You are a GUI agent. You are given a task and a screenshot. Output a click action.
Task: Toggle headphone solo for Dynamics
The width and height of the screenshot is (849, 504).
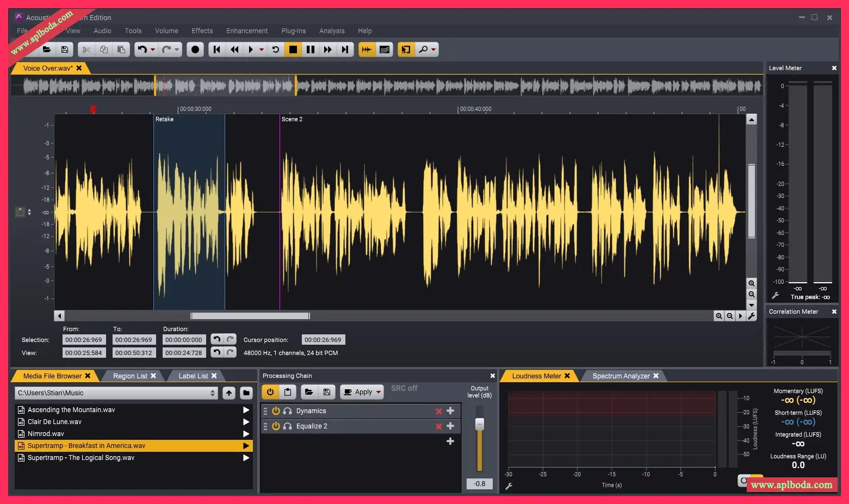[288, 411]
